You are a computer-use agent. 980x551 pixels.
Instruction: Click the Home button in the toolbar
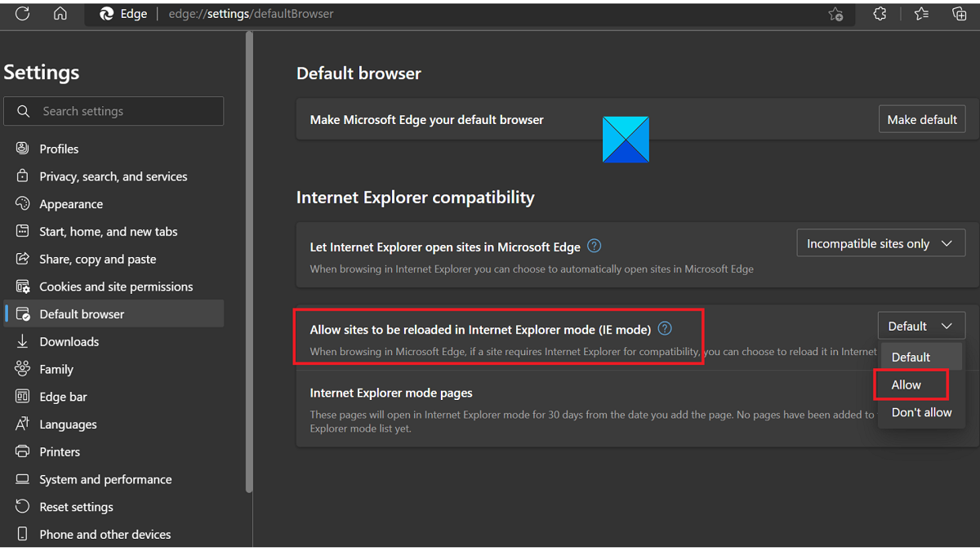[60, 13]
